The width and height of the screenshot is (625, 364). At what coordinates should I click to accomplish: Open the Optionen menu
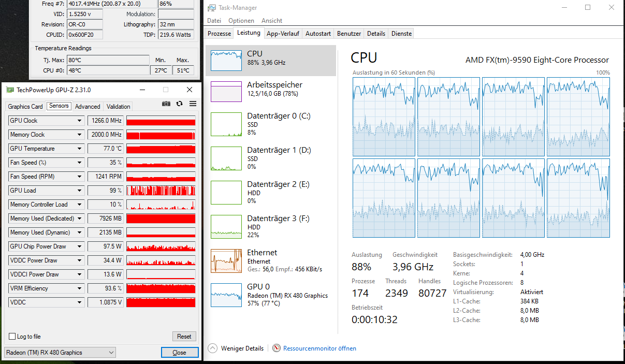(241, 21)
